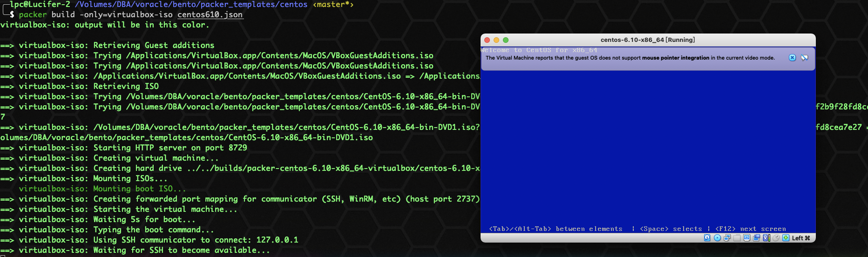Screen dimensions: 868x257
Task: Open the network adapters status icon
Action: [727, 238]
